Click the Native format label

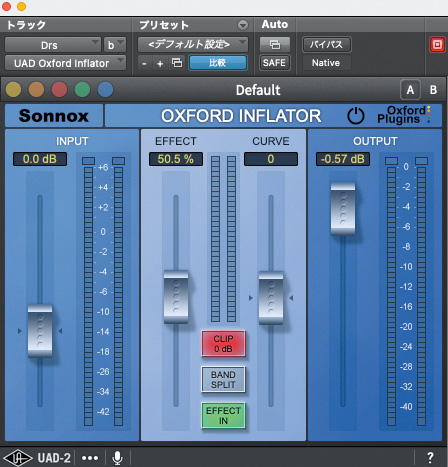pyautogui.click(x=326, y=63)
